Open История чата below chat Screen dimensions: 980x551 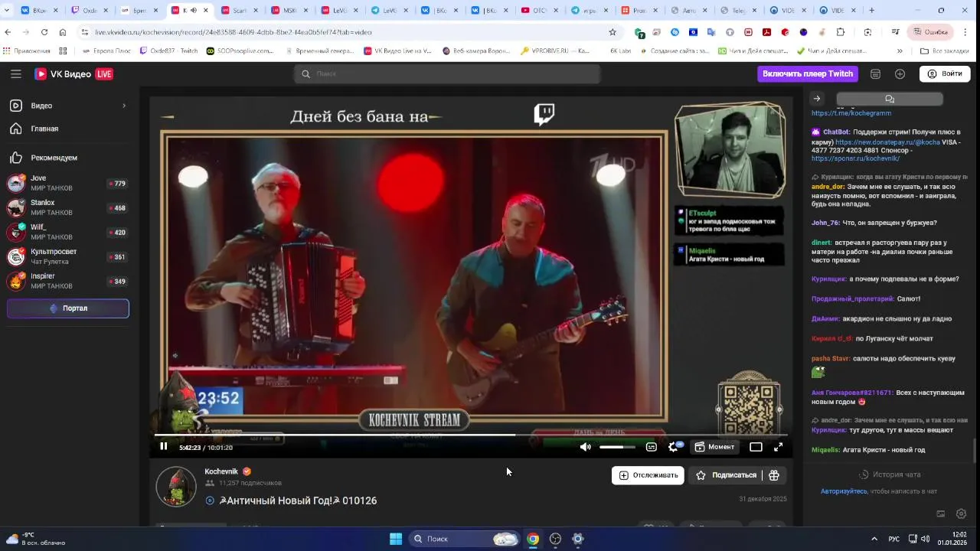pos(890,474)
